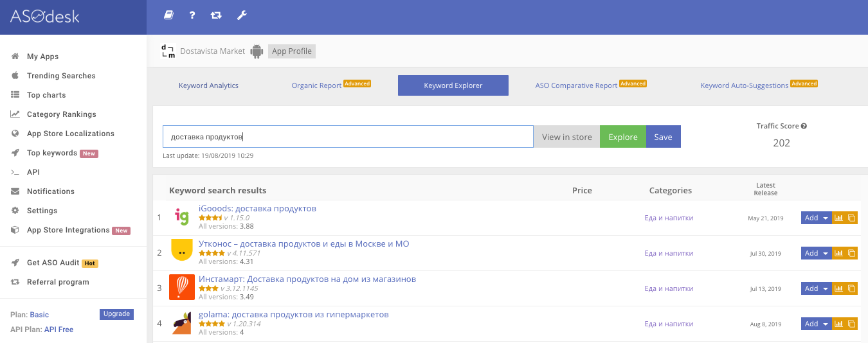Open Trending Searches in sidebar
Screen dimensions: 868x343
pos(61,76)
